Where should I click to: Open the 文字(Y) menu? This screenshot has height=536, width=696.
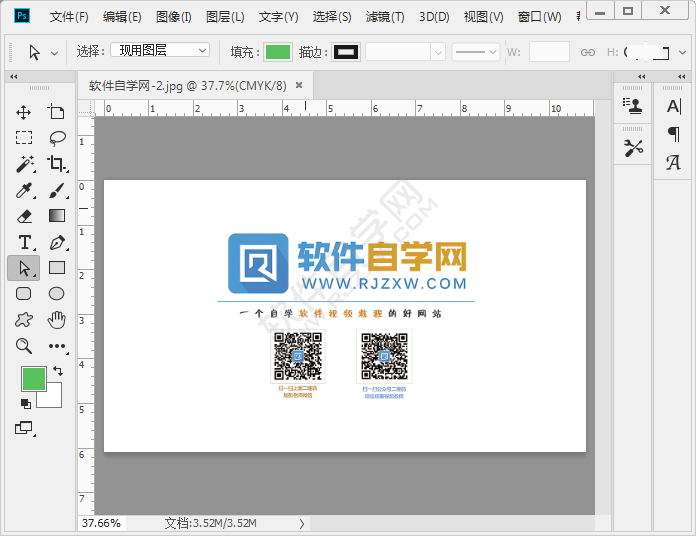(x=279, y=17)
